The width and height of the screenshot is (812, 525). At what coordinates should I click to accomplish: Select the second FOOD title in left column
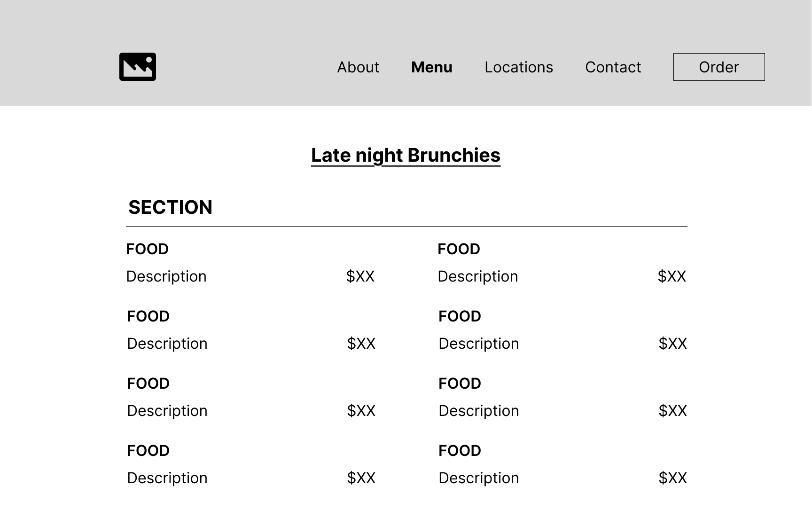click(x=148, y=316)
